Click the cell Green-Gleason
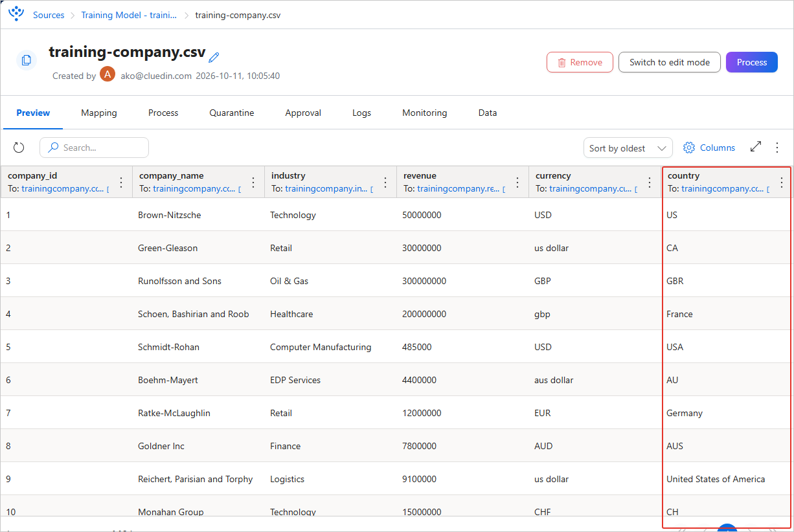The image size is (794, 532). pyautogui.click(x=168, y=248)
